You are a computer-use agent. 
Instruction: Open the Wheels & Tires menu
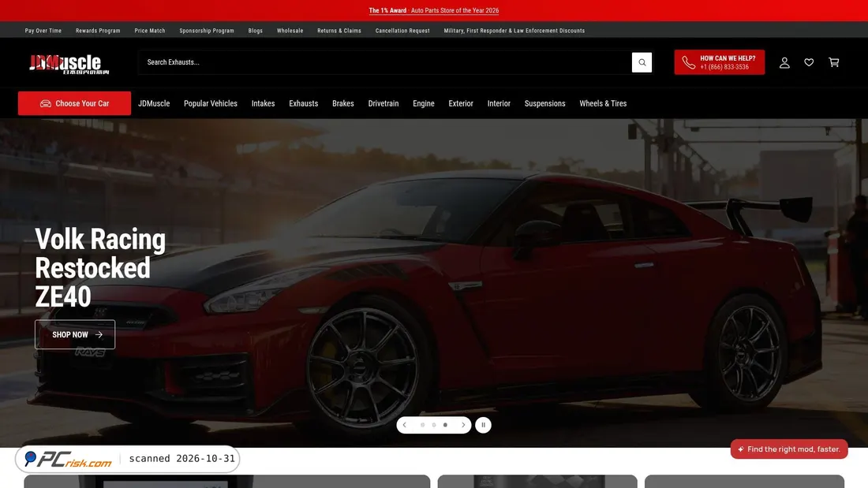[603, 103]
